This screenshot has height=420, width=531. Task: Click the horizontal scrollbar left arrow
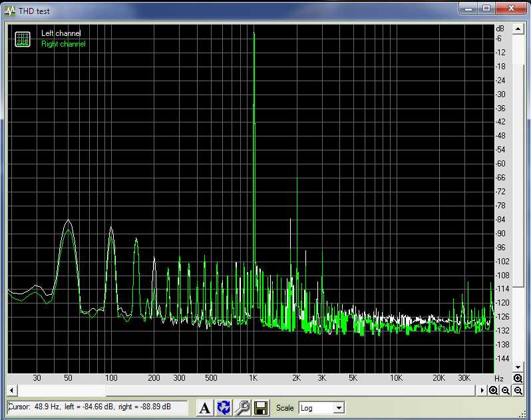tap(11, 391)
